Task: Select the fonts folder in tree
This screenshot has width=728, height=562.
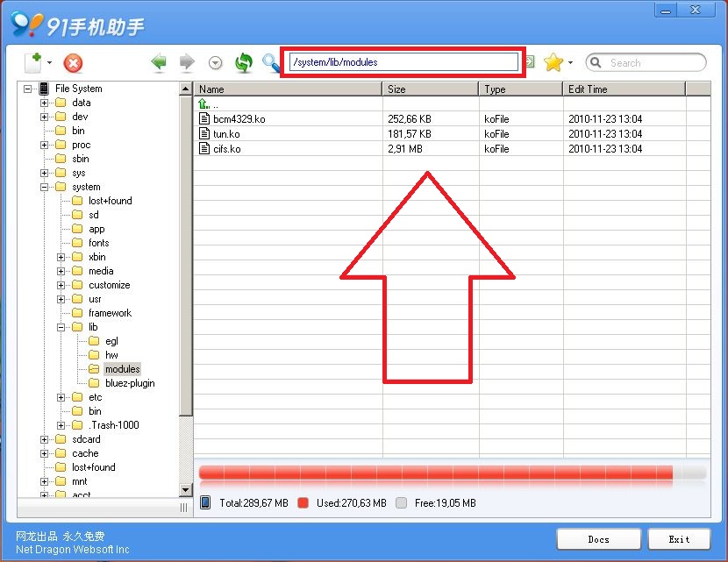Action: [x=99, y=243]
